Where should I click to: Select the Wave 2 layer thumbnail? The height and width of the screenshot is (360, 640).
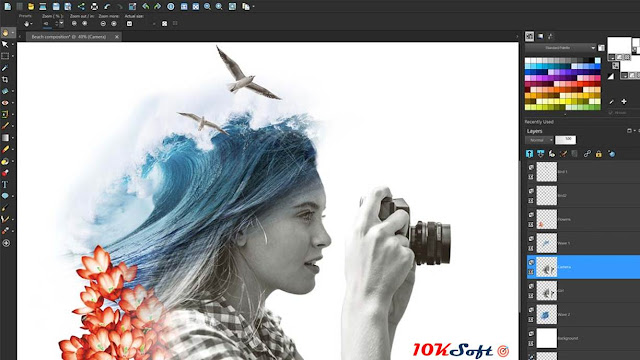[546, 314]
